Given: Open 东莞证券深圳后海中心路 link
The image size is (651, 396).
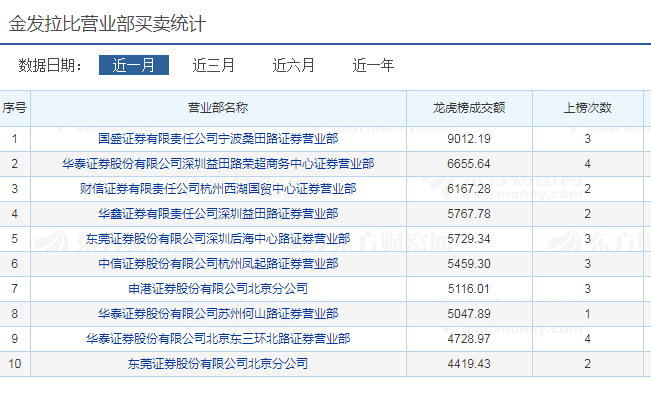Looking at the screenshot, I should pos(218,239).
